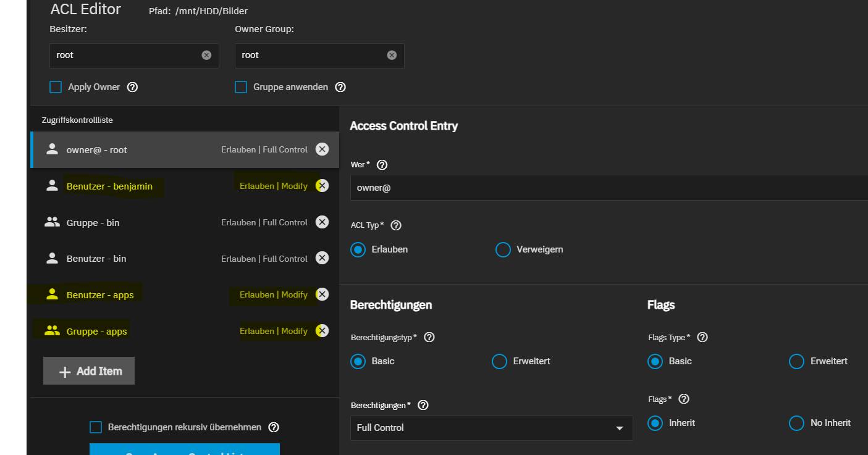The height and width of the screenshot is (455, 868).
Task: Choose the Inherit flags option
Action: point(655,423)
